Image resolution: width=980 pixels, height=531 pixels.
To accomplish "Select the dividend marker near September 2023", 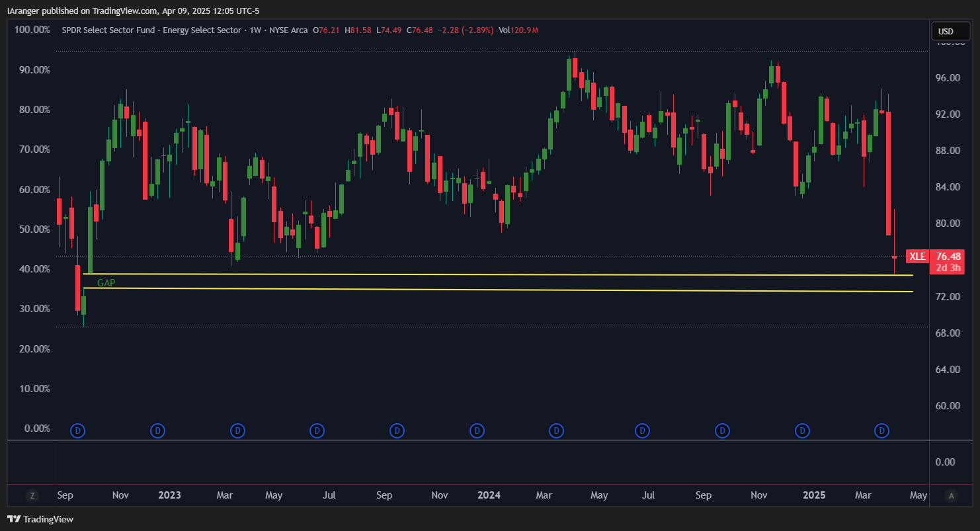I will [397, 431].
